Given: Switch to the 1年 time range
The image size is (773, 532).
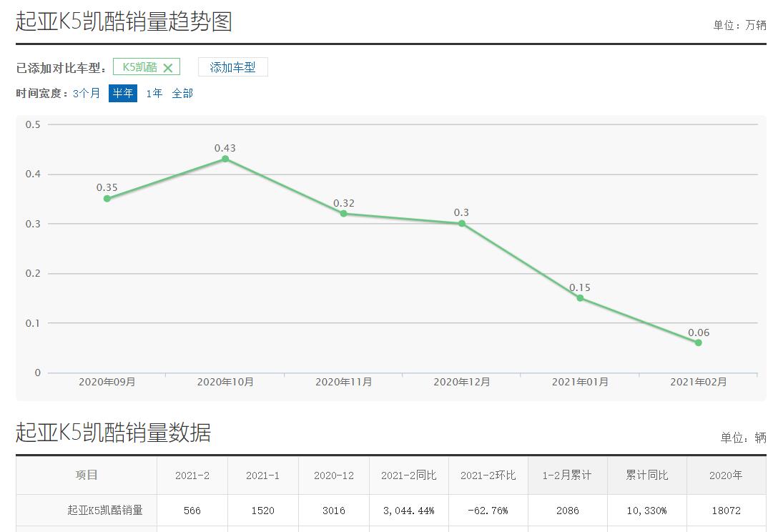Looking at the screenshot, I should 154,93.
